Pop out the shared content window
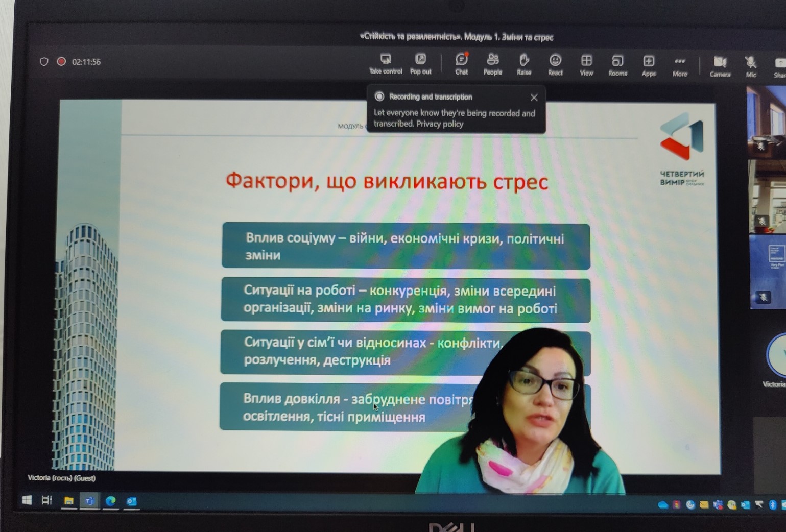Viewport: 786px width, 532px height. 420,63
